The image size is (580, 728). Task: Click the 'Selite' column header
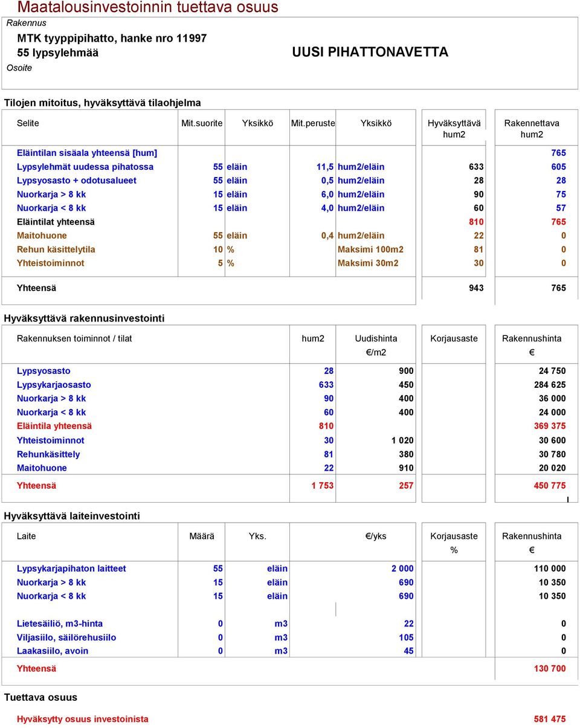click(28, 123)
